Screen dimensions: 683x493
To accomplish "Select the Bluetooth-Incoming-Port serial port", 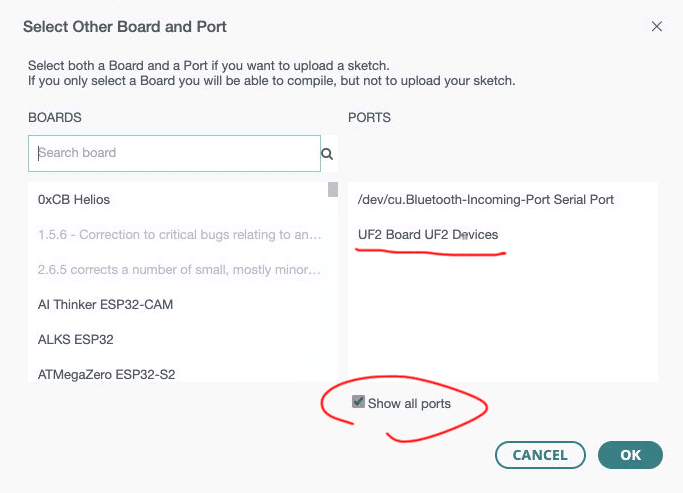I will click(x=486, y=199).
